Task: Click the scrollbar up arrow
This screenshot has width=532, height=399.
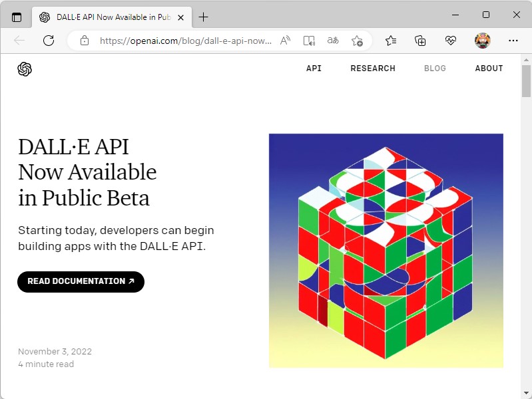Action: [526, 60]
